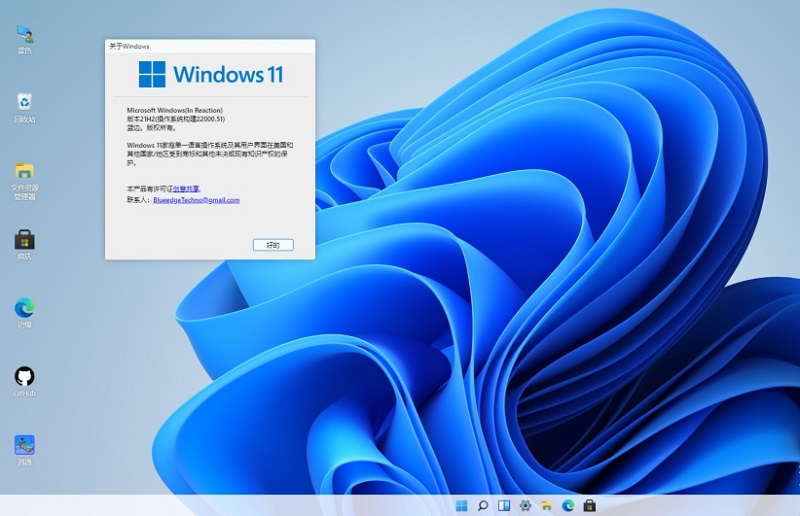Open Microsoft Store on the taskbar
Viewport: 800px width, 516px height.
pos(589,505)
